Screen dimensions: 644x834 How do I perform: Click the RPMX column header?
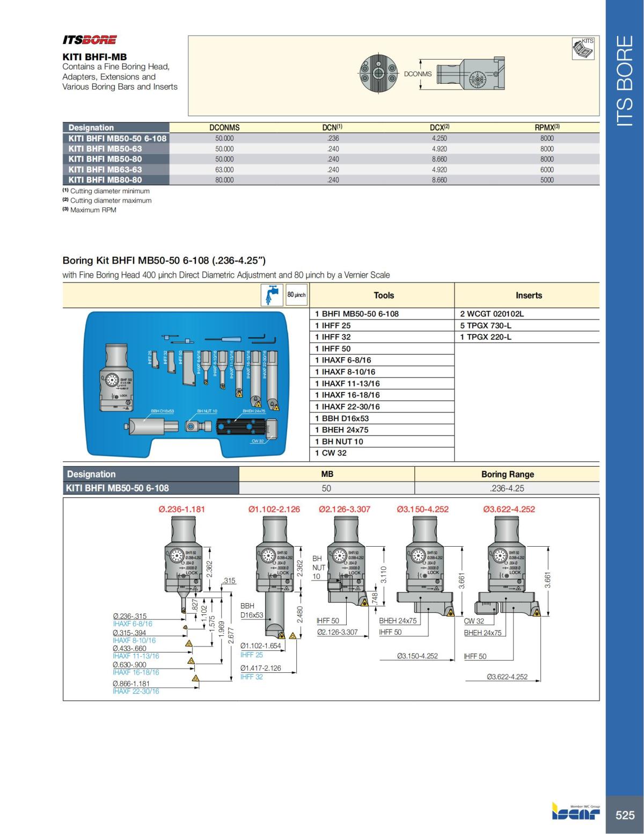(547, 128)
